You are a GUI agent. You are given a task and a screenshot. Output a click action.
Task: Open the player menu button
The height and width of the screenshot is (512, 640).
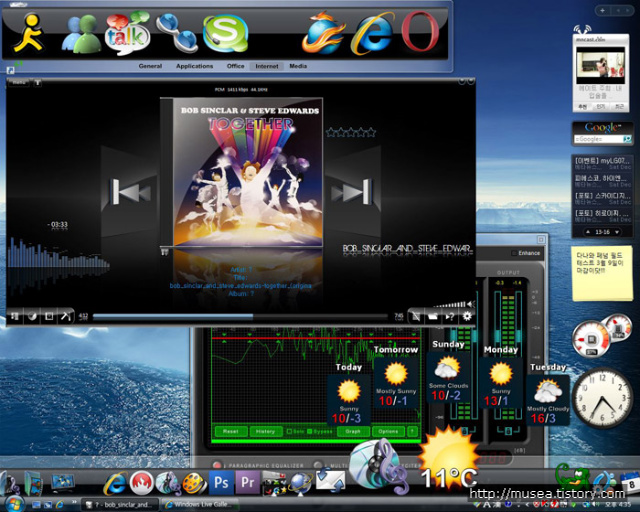(x=19, y=82)
